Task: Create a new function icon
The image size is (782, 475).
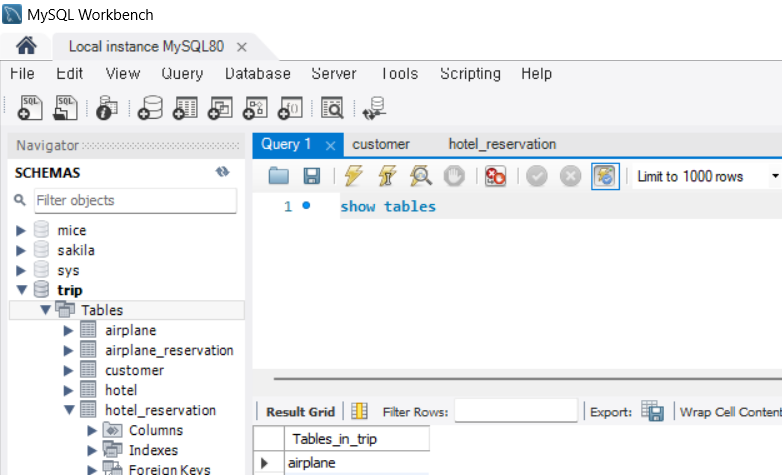Action: 290,108
